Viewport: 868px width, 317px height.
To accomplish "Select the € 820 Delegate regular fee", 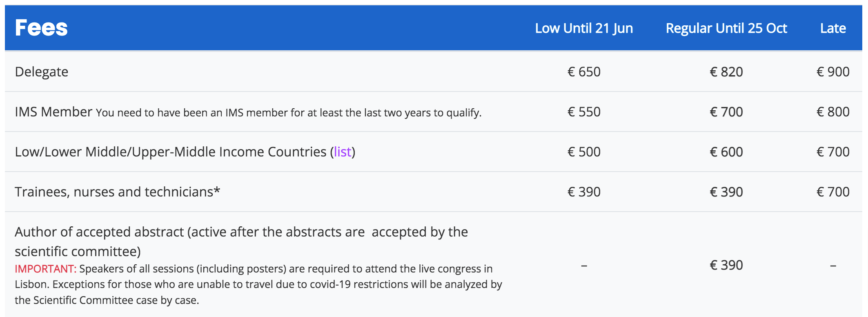I will coord(726,72).
